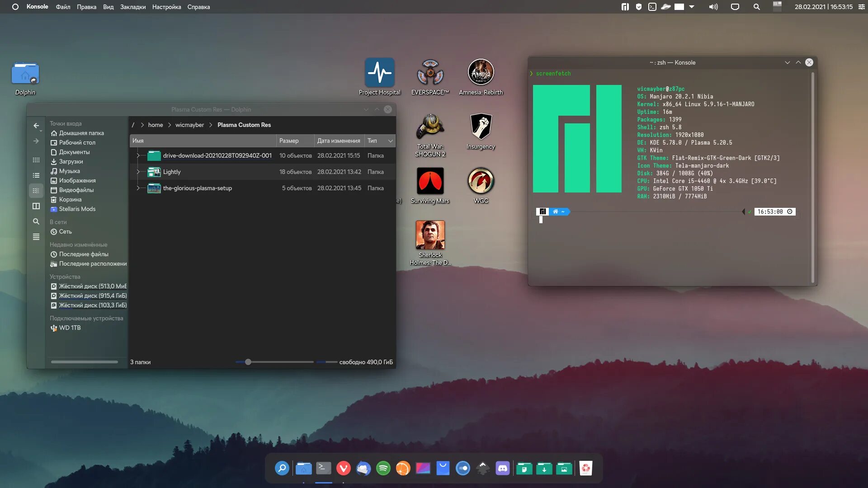Viewport: 868px width, 488px height.
Task: Switch Dolphin to the details view mode
Action: 36,191
